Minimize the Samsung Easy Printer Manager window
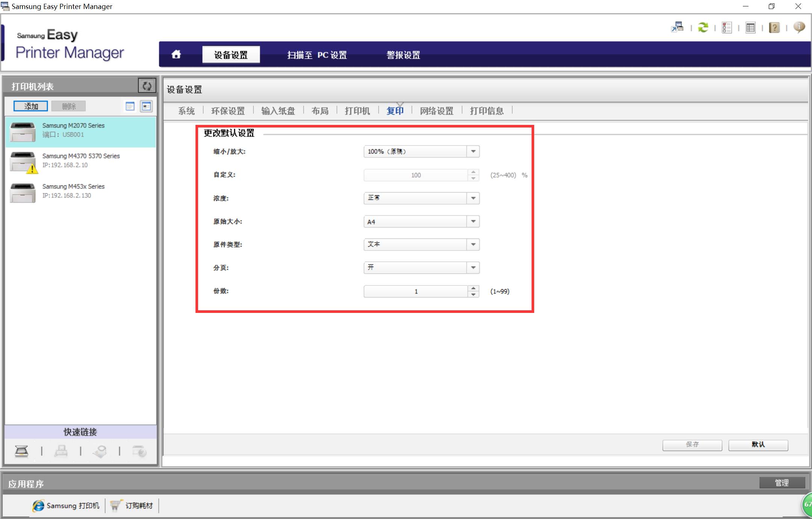 [746, 6]
